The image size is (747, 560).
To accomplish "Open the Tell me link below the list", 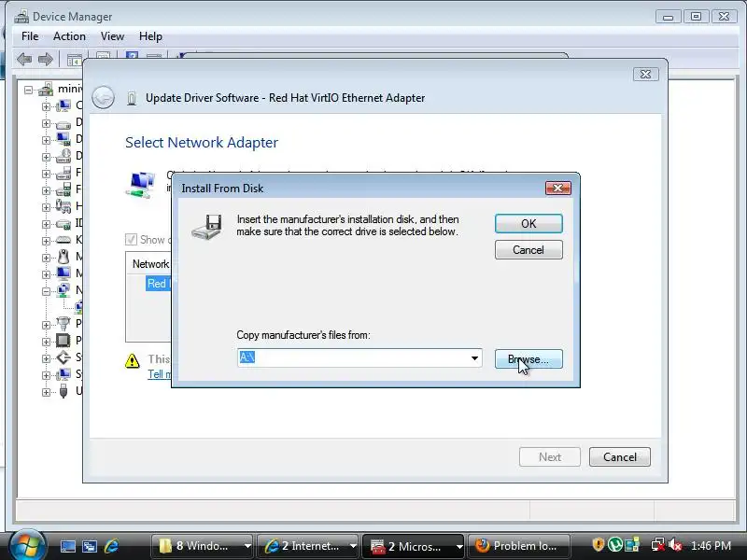I will (159, 374).
